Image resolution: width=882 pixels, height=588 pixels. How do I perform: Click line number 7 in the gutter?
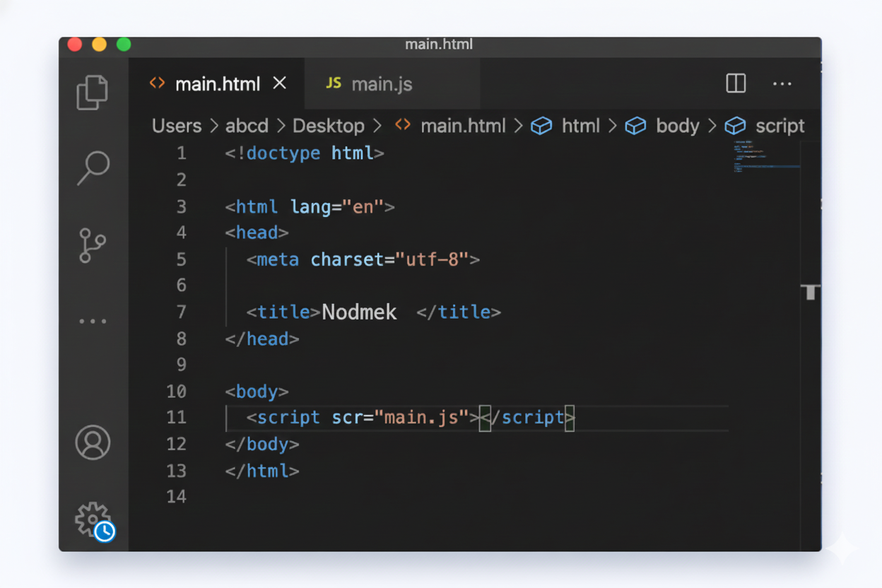(x=181, y=312)
